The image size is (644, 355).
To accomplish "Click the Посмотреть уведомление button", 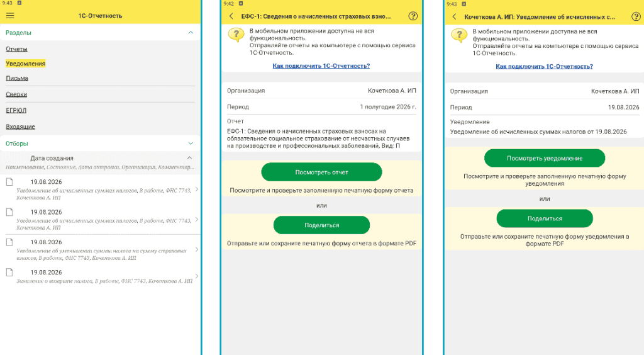I will point(545,158).
